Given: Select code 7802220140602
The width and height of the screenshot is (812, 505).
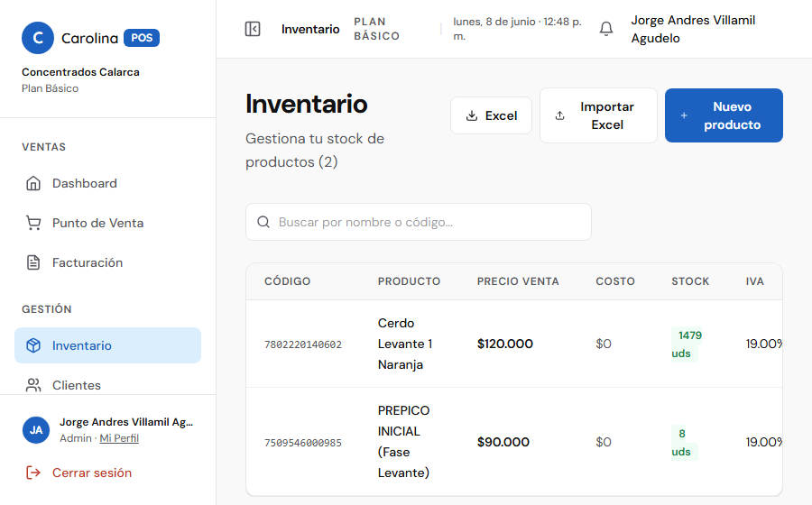Looking at the screenshot, I should click(303, 344).
